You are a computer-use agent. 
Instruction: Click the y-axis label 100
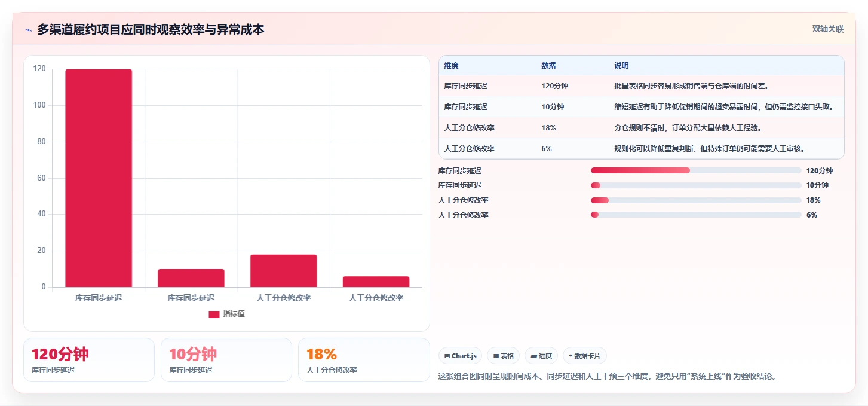click(39, 105)
